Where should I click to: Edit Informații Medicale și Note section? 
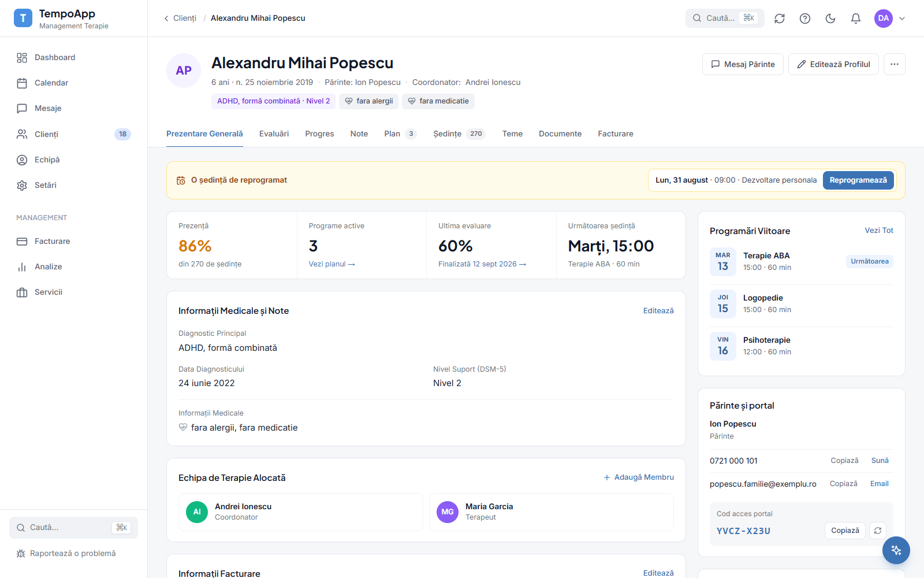tap(658, 310)
